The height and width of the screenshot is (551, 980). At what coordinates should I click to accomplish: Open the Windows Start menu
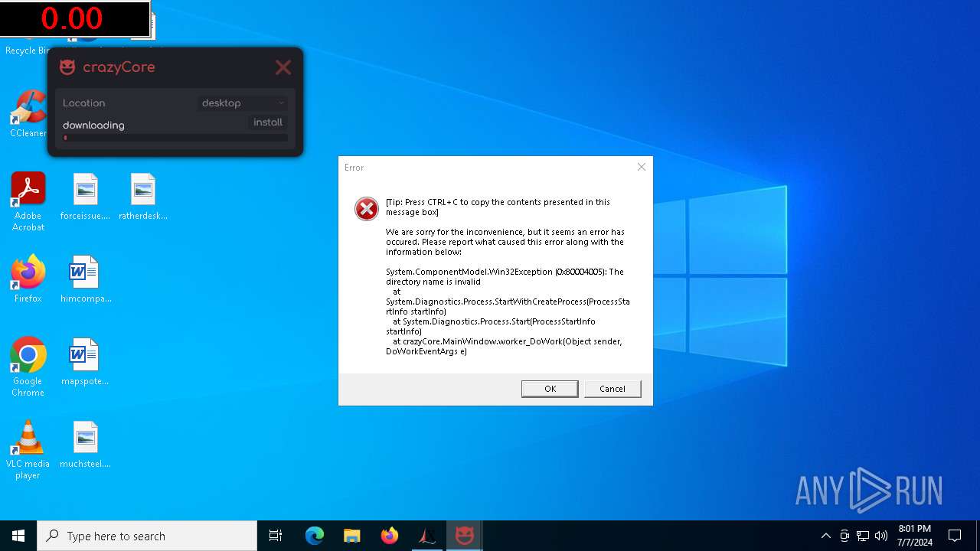18,536
